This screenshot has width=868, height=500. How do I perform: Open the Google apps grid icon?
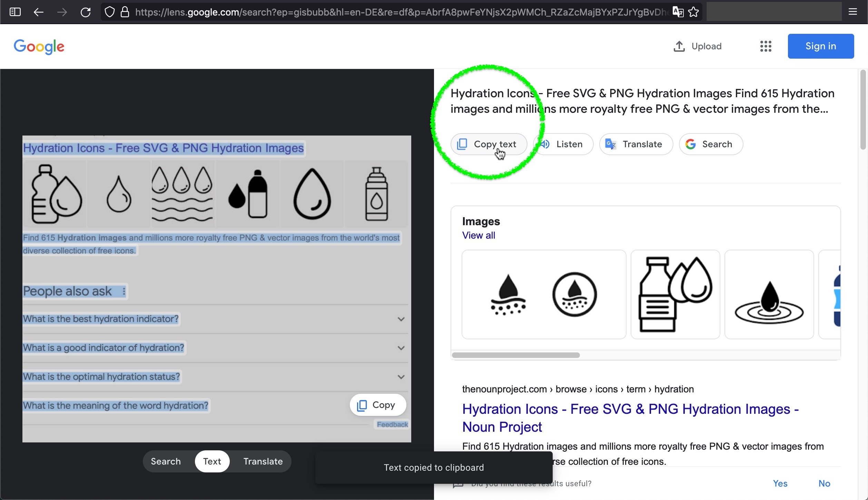coord(766,46)
